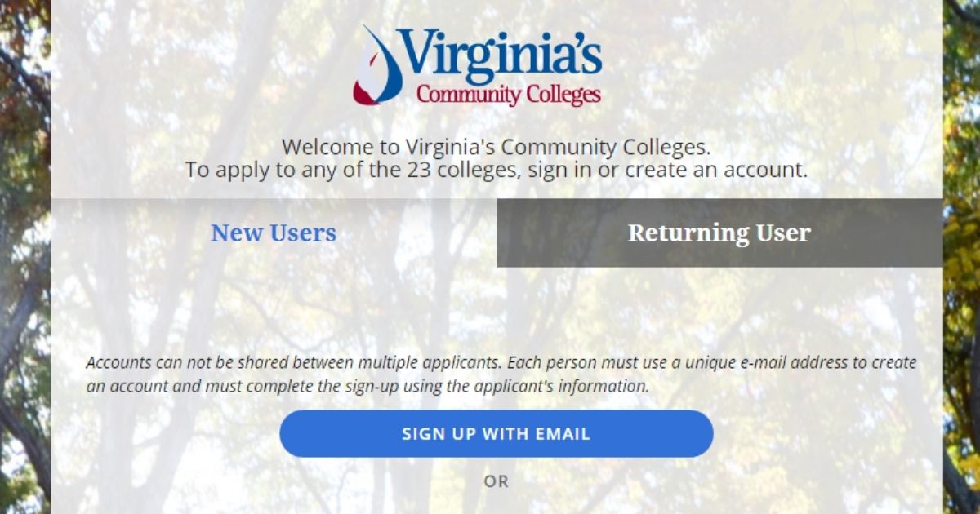
Task: Click the red "Community Colleges" logo text
Action: (508, 95)
